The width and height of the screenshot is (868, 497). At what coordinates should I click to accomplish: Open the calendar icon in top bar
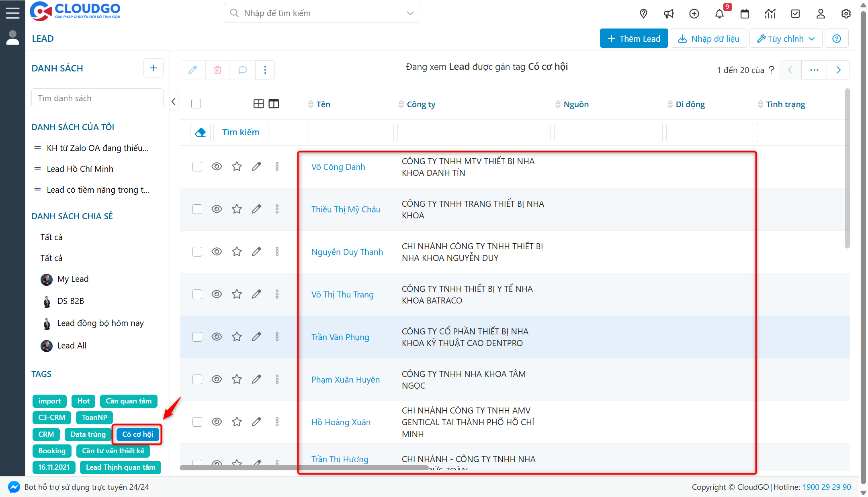pyautogui.click(x=745, y=14)
